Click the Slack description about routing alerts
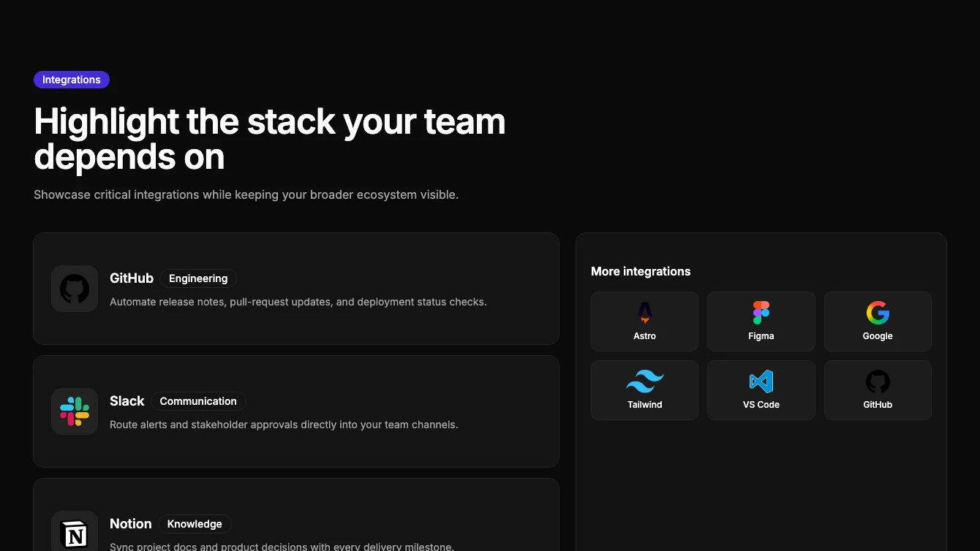The image size is (980, 551). (x=284, y=425)
